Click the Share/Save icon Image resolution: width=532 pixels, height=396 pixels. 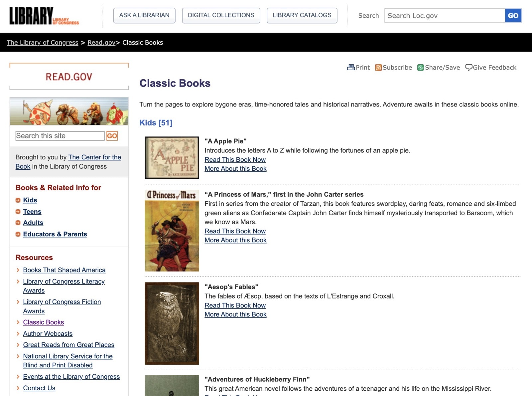pyautogui.click(x=420, y=68)
